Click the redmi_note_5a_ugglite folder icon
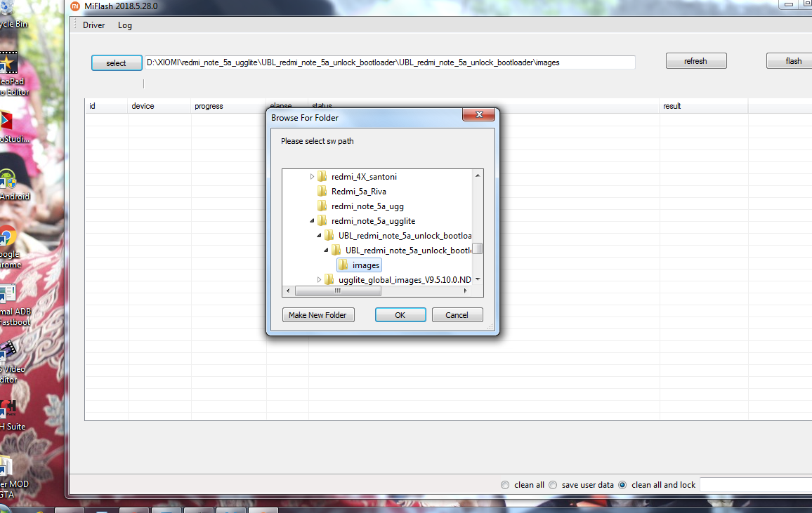The image size is (812, 513). click(x=322, y=221)
